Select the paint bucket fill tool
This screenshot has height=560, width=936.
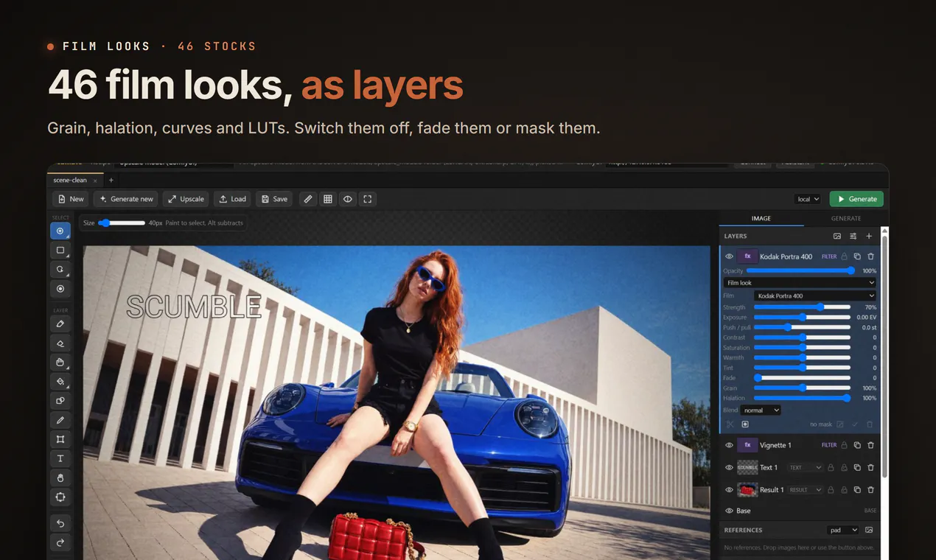[x=60, y=382]
